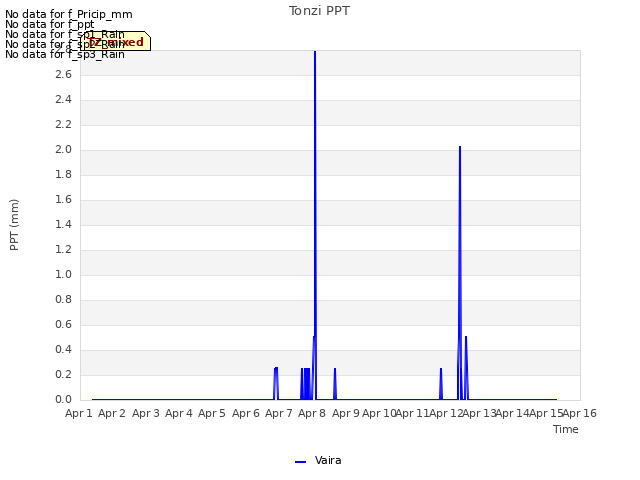
Task: Click the 0.8 y-axis tick label
Action: (63, 299)
